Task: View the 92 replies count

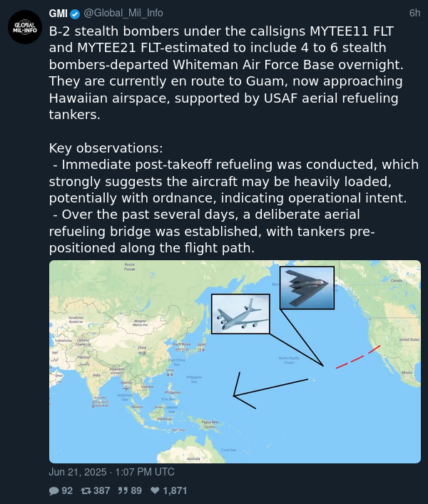Action: point(67,491)
